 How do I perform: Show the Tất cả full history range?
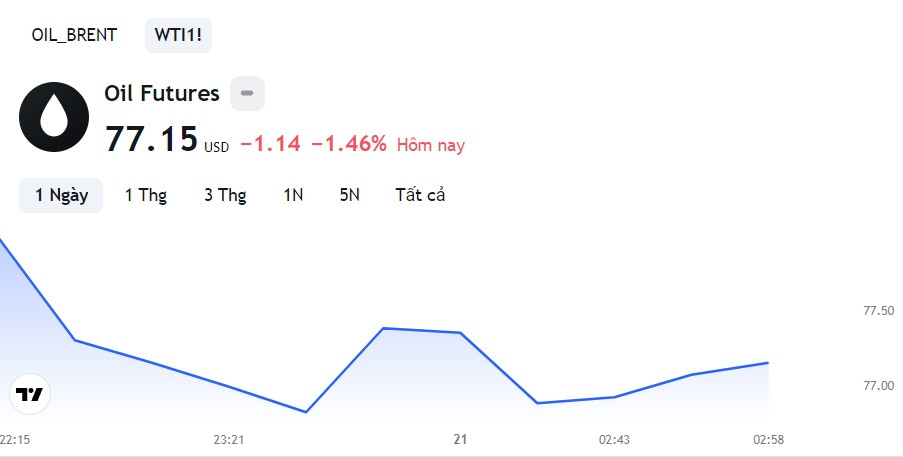click(420, 195)
